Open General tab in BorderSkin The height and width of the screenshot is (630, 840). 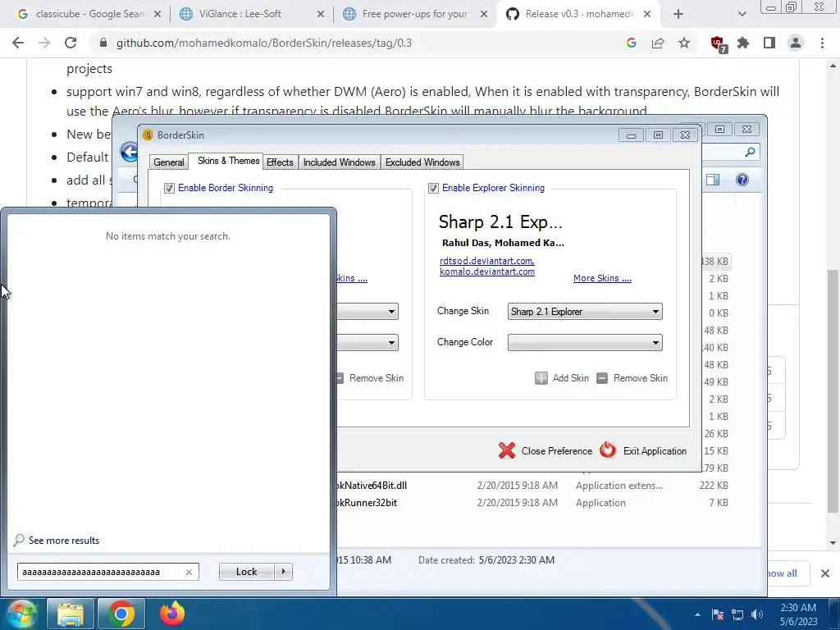[169, 162]
